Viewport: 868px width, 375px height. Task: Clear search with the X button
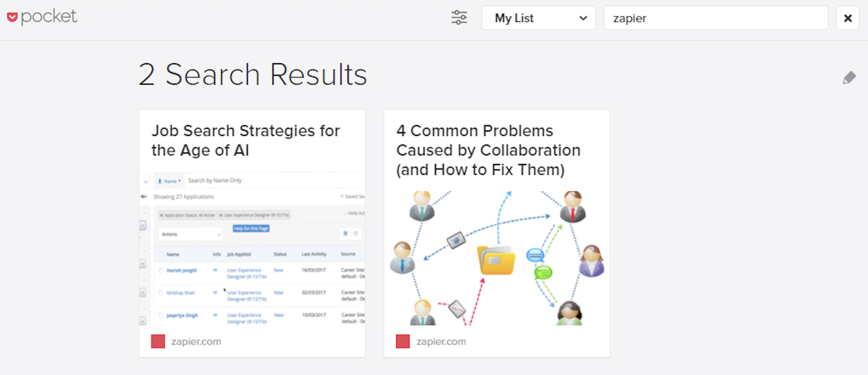[x=847, y=18]
